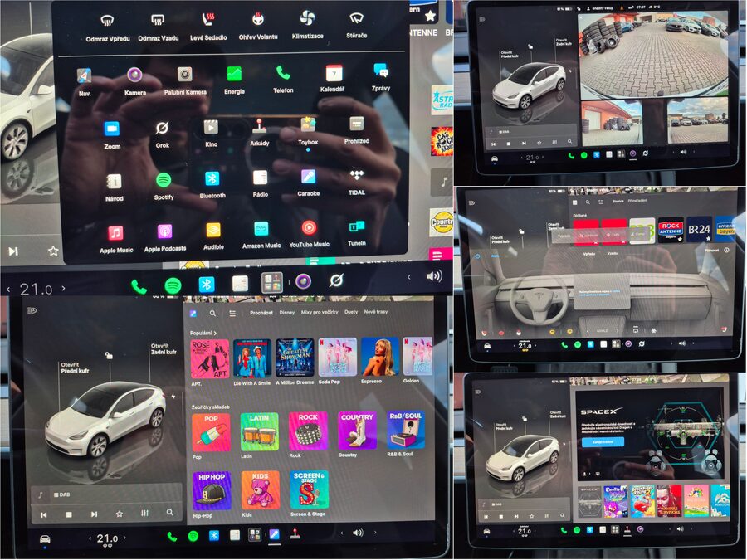Open the Mixy pro večírky tab
Image resolution: width=747 pixels, height=560 pixels.
(320, 313)
